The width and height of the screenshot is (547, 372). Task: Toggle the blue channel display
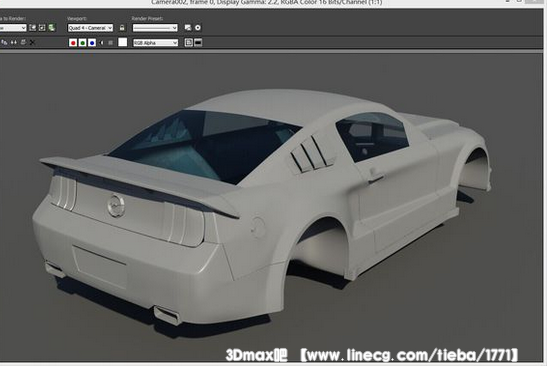pos(92,43)
